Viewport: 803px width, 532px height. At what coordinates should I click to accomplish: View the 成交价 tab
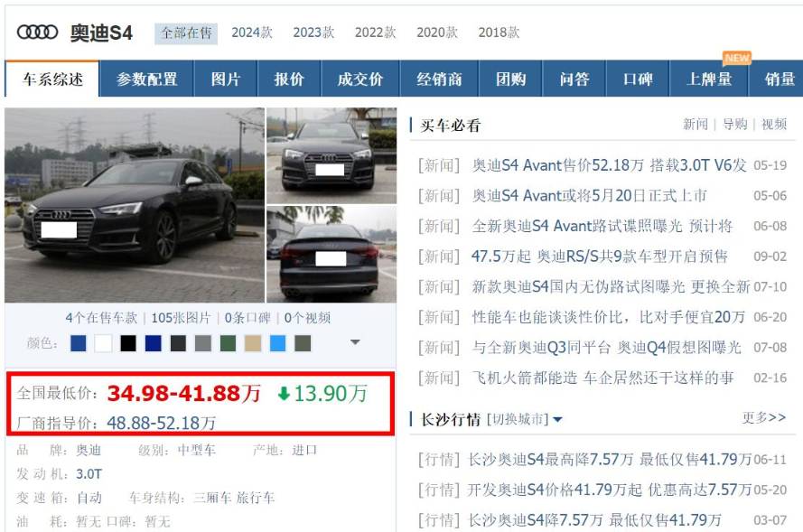[x=360, y=79]
